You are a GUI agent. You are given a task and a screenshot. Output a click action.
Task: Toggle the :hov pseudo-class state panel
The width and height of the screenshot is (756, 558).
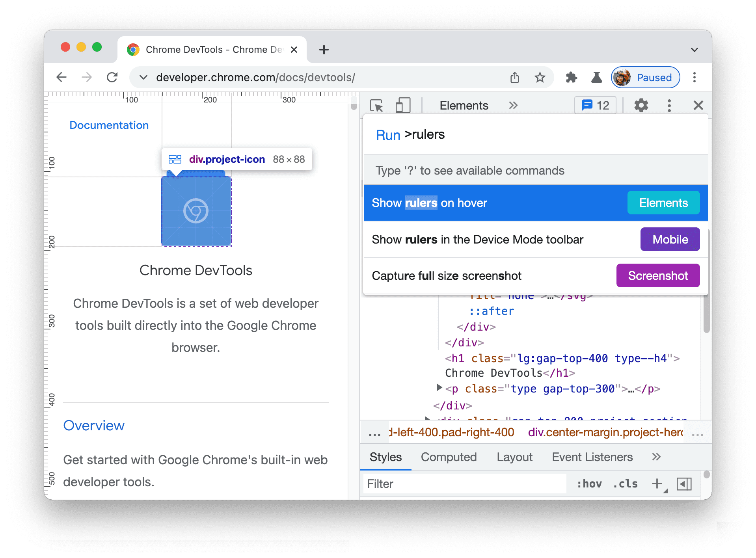point(589,484)
